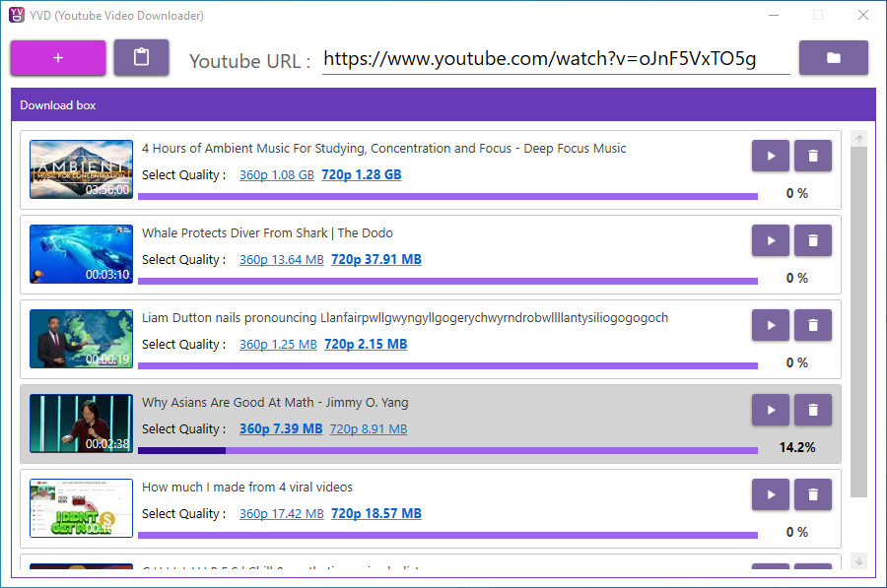Click the Download box header
This screenshot has height=588, width=887.
point(443,104)
